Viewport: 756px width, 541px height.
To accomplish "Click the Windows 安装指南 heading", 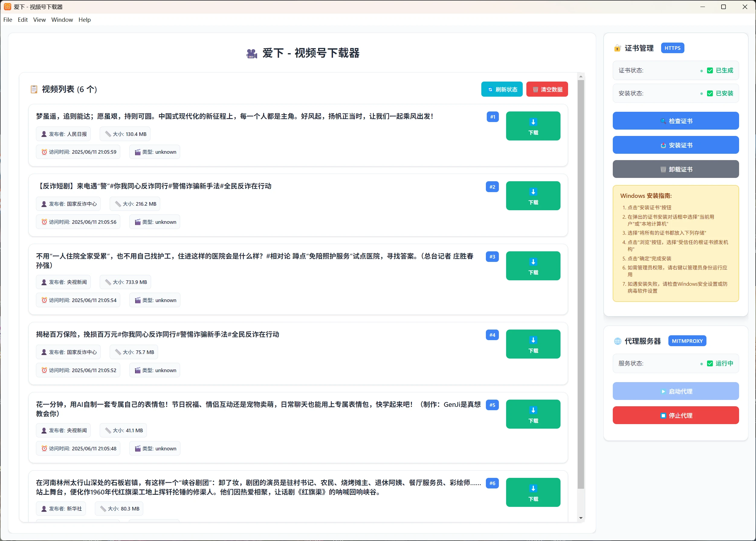I will (646, 196).
